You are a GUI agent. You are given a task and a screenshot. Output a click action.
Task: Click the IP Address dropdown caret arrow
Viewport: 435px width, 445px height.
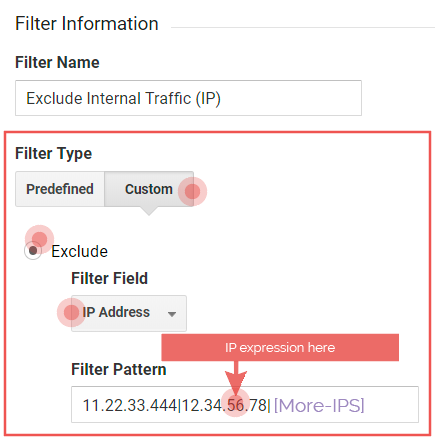pos(172,314)
